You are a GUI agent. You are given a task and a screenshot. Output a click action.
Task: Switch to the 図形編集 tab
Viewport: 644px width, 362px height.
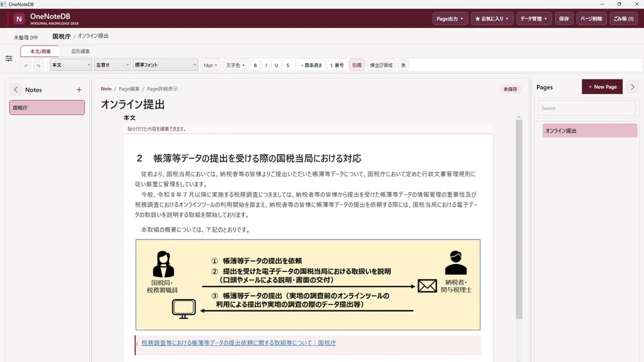[80, 51]
